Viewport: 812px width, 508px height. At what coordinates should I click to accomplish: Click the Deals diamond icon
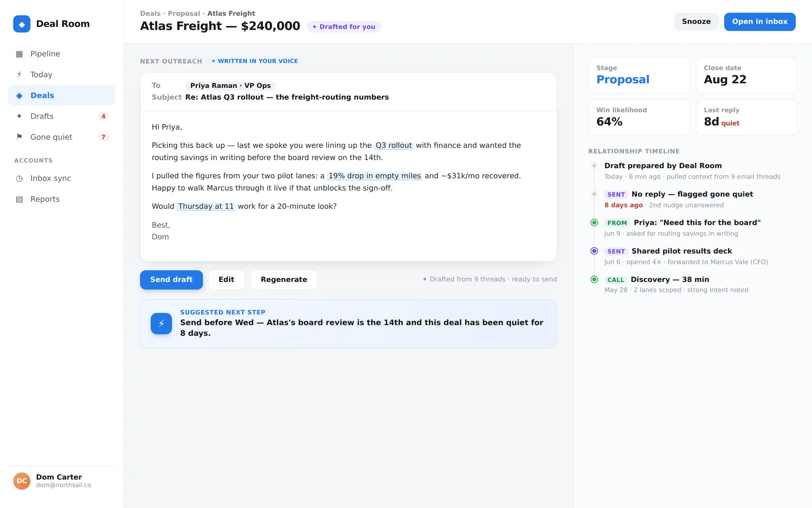pyautogui.click(x=19, y=96)
